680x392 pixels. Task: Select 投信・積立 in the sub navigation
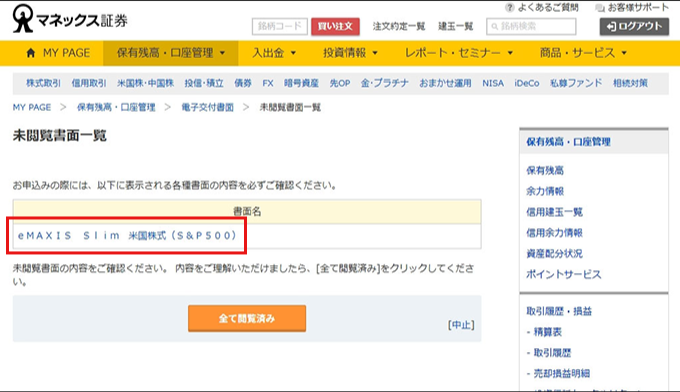coord(204,83)
